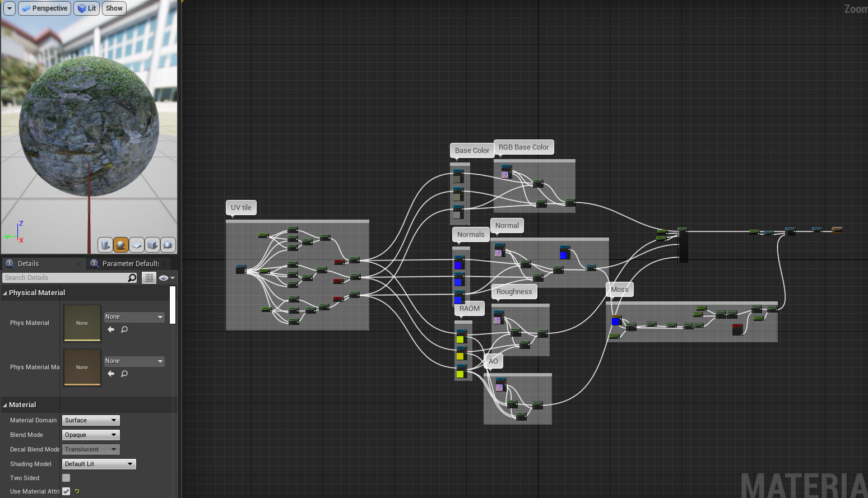Screen dimensions: 868x498
Task: Select the teapot custom mesh preview icon
Action: tap(168, 245)
